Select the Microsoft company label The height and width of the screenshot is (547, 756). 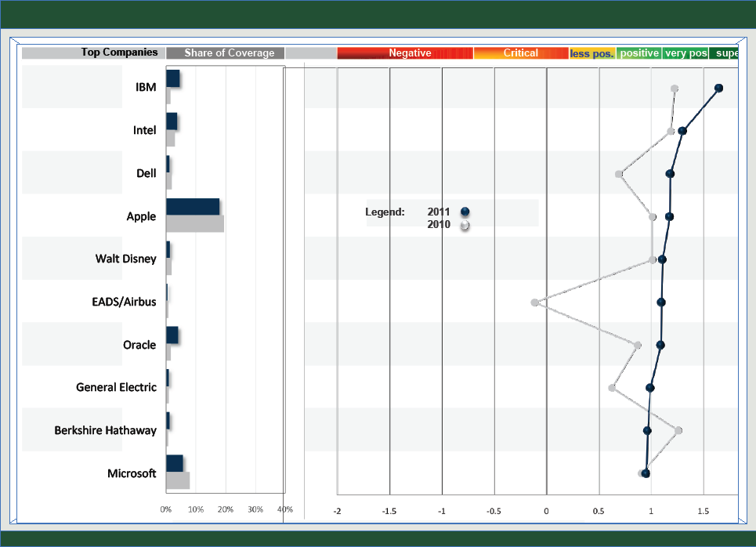click(132, 473)
